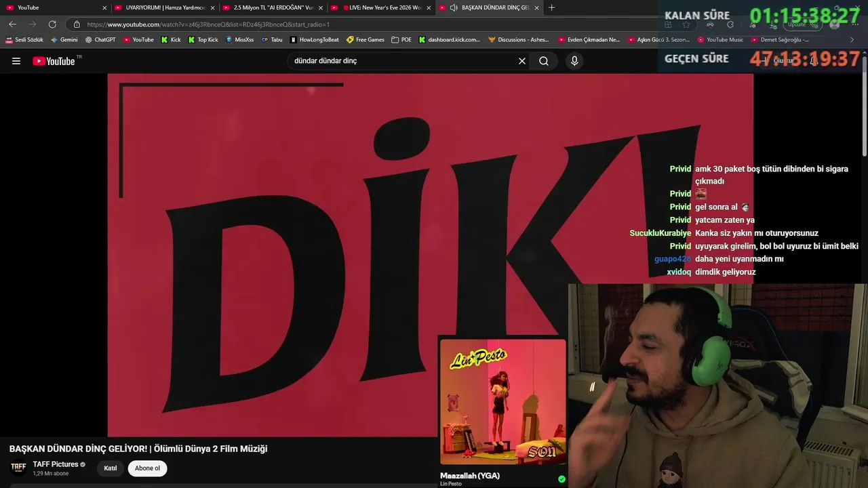The image size is (868, 488).
Task: Open Evden Çıkmadan Ne... bookmark
Action: pos(589,40)
